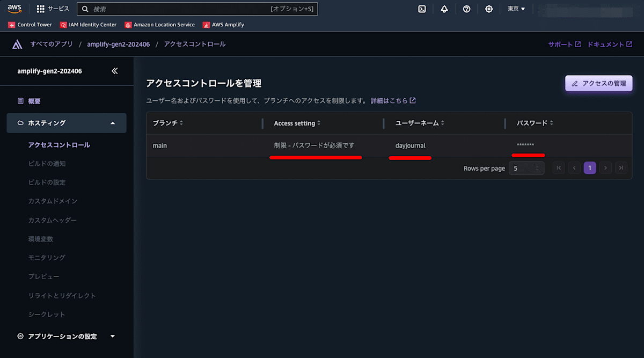Go to the last page button
Viewport: 644px width, 358px height.
621,168
